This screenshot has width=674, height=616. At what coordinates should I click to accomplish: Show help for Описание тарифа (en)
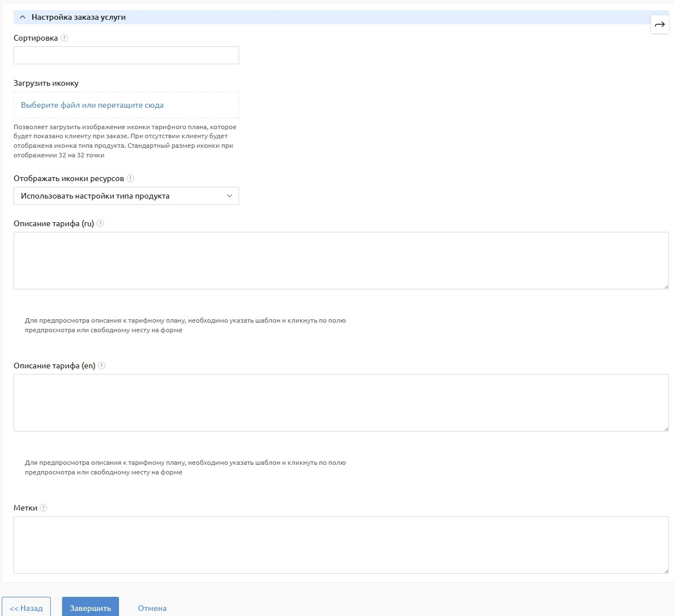coord(102,366)
